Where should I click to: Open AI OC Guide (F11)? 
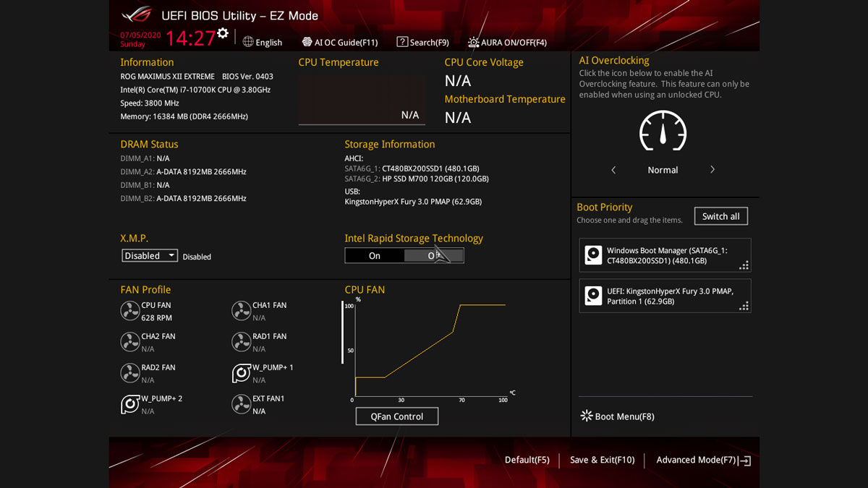tap(340, 42)
